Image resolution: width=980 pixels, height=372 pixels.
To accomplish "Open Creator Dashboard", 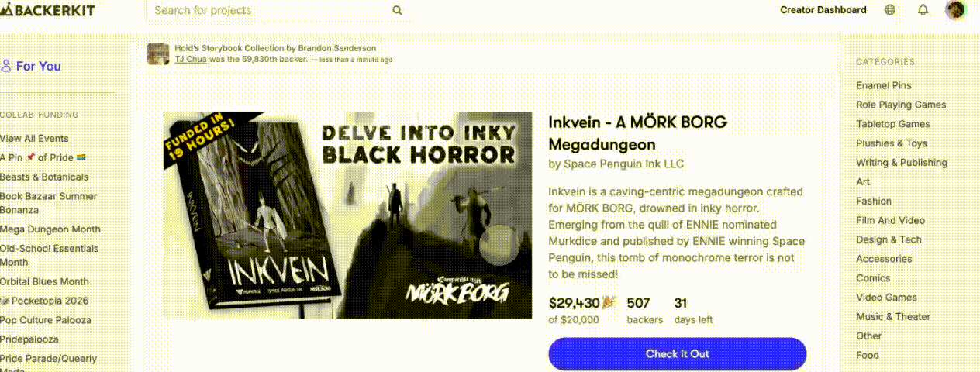I will tap(823, 10).
